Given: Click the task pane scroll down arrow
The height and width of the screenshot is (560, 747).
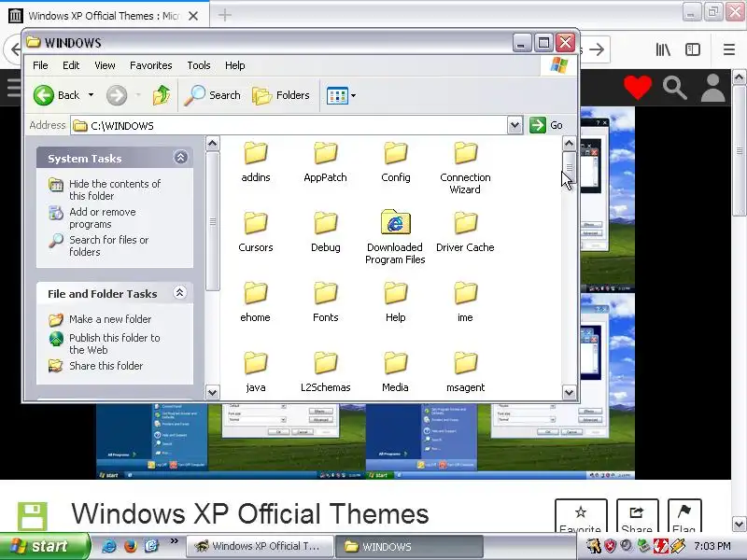Looking at the screenshot, I should 213,393.
